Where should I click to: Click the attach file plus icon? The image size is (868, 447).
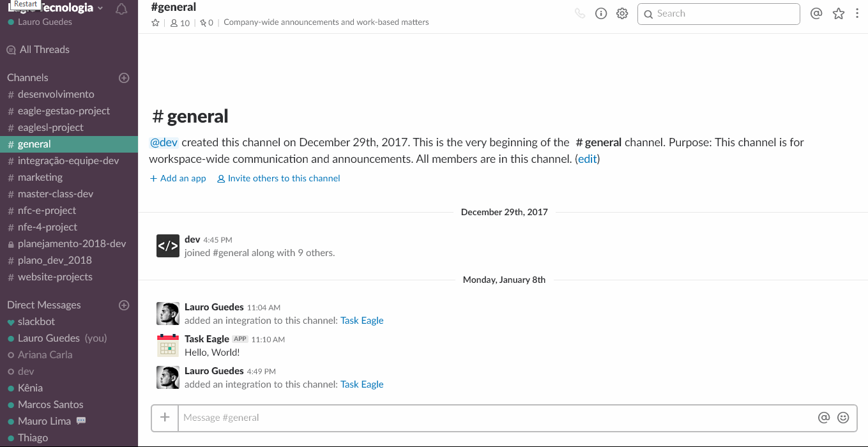point(164,418)
